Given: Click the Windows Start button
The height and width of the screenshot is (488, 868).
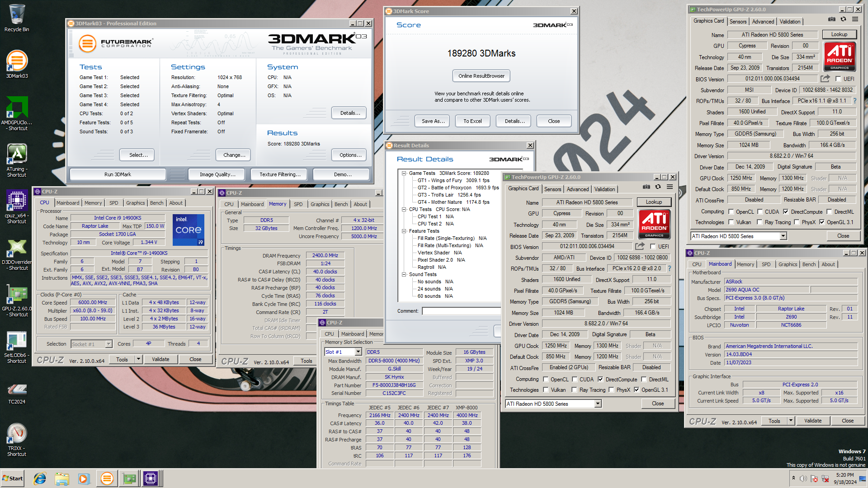Looking at the screenshot, I should click(x=13, y=479).
